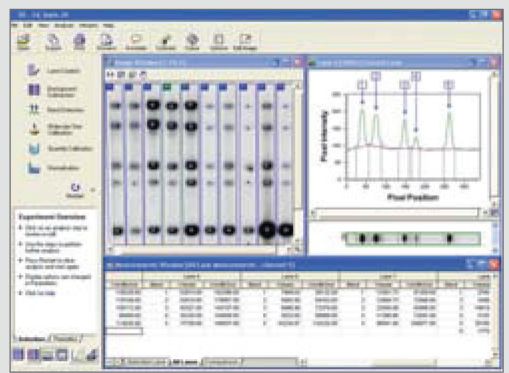The image size is (509, 373).
Task: Click third window-layout icon at bottom left
Action: pyautogui.click(x=48, y=355)
